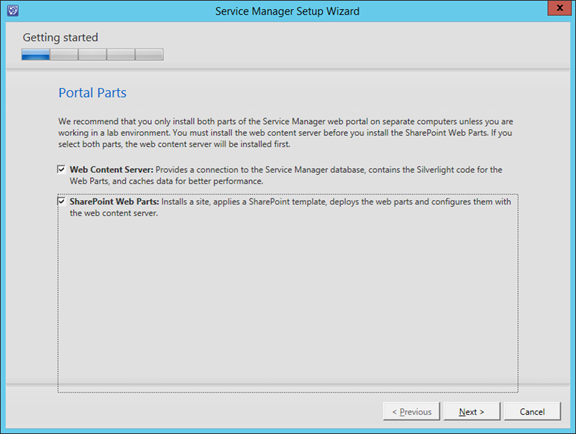Select the second progress step segment
576x434 pixels.
coord(64,54)
